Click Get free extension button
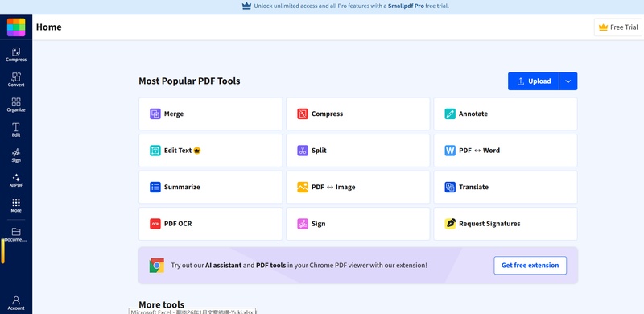 [530, 266]
